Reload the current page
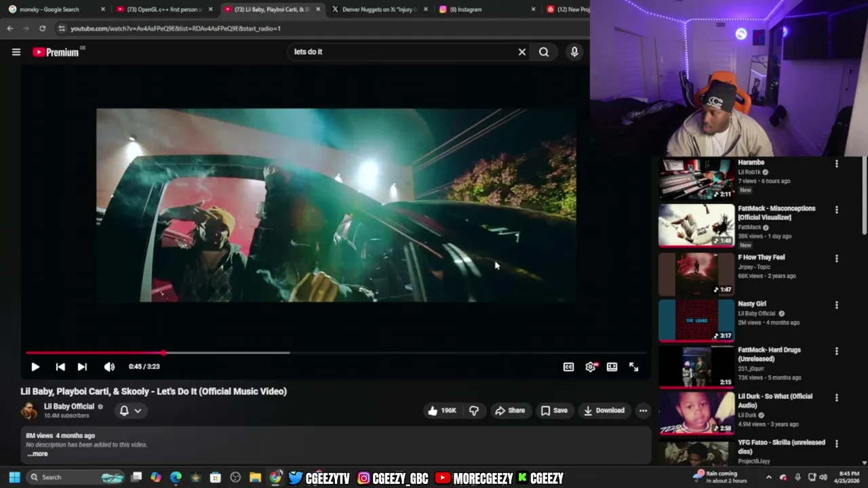 tap(42, 28)
